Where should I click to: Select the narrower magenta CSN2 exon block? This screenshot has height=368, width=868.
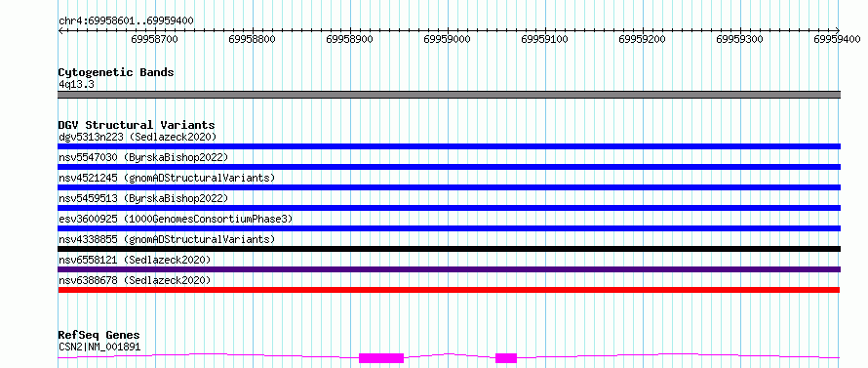click(x=506, y=358)
